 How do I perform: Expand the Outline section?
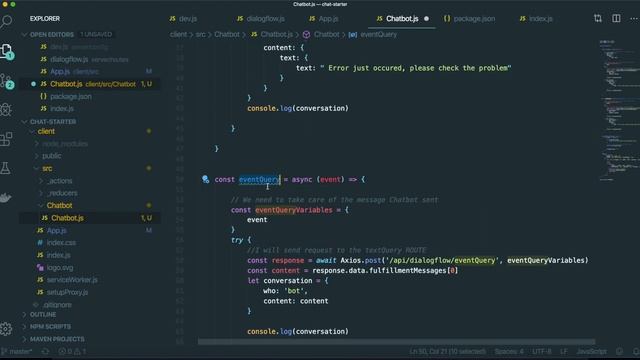coord(42,315)
